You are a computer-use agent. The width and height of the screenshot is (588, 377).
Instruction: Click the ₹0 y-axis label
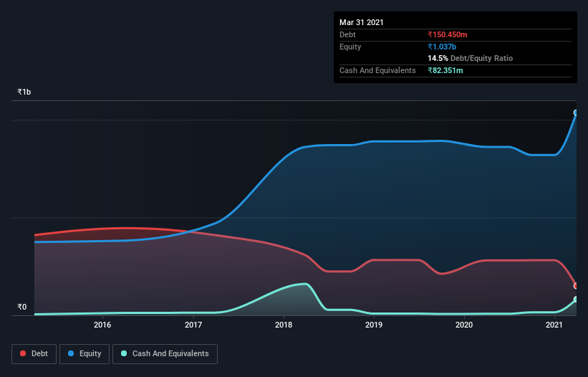[22, 307]
